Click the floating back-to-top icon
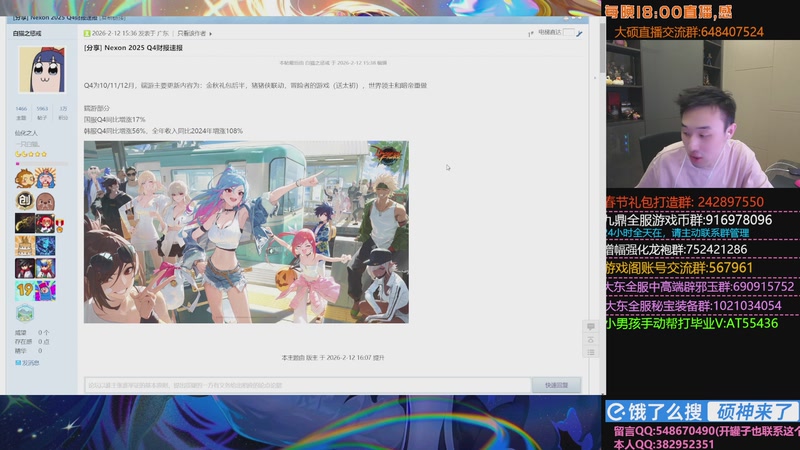 pyautogui.click(x=590, y=339)
